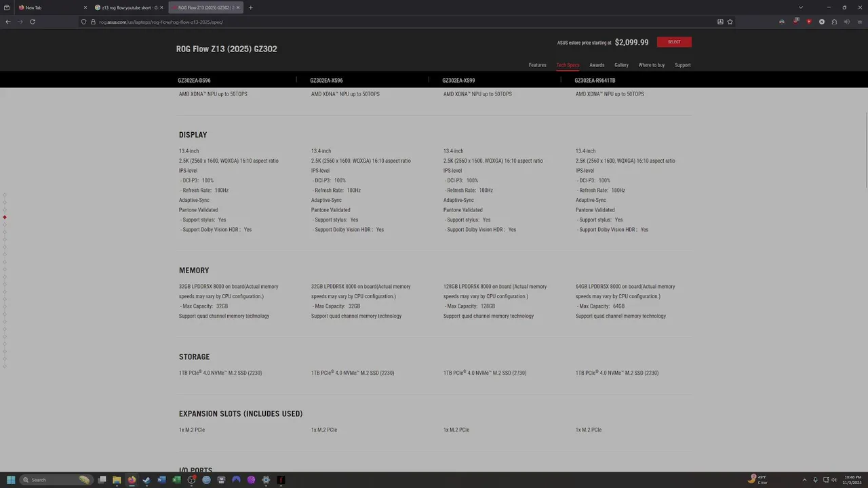The width and height of the screenshot is (868, 488).
Task: Click the site padlock icon
Action: [x=93, y=22]
